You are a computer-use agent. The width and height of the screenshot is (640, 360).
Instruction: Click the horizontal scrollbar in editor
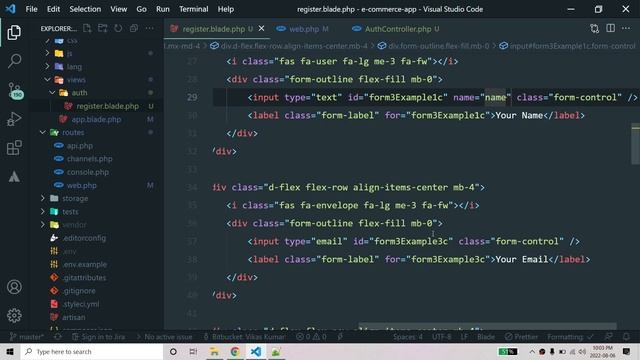[x=487, y=327]
